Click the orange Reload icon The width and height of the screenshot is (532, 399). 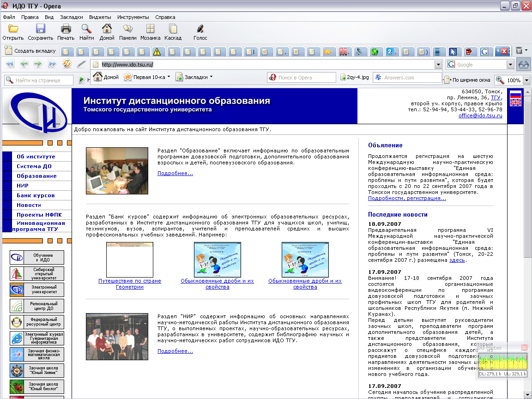coord(67,63)
